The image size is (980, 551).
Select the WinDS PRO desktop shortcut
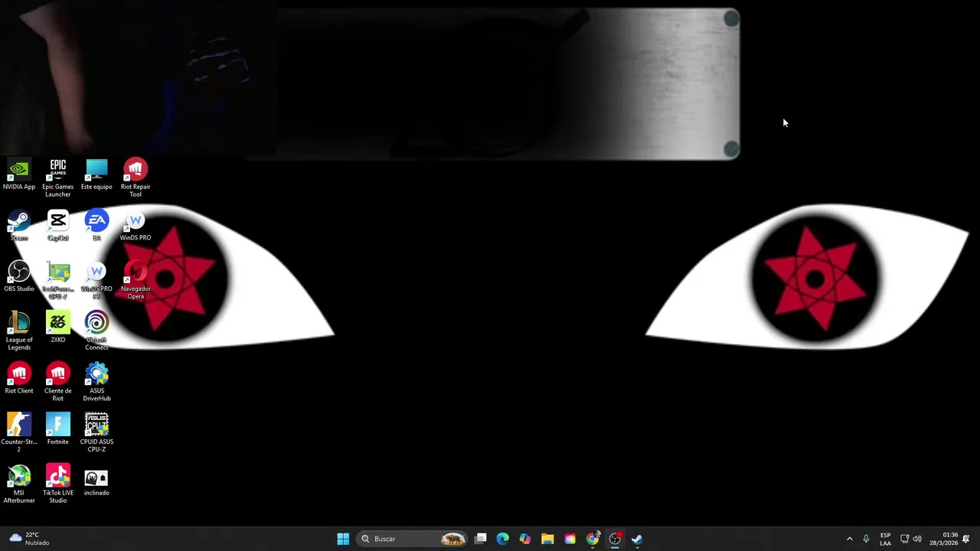[136, 226]
